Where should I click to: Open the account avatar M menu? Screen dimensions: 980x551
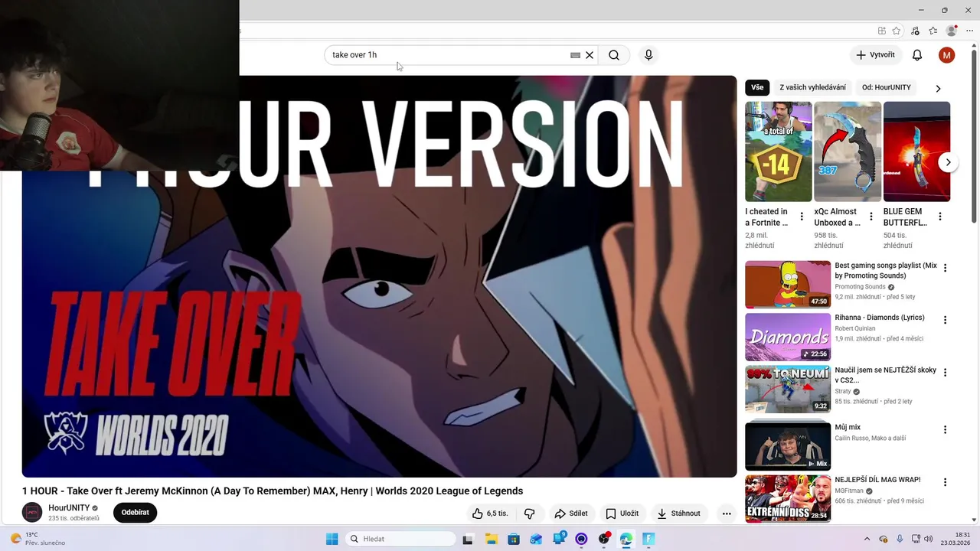pos(947,55)
